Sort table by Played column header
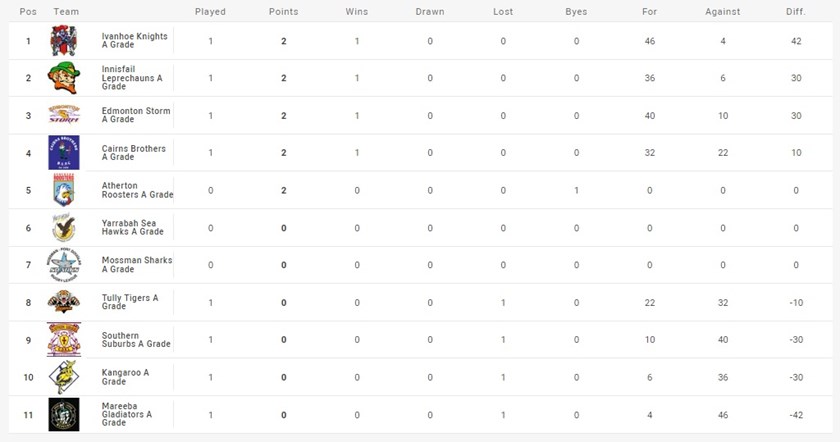 [211, 12]
